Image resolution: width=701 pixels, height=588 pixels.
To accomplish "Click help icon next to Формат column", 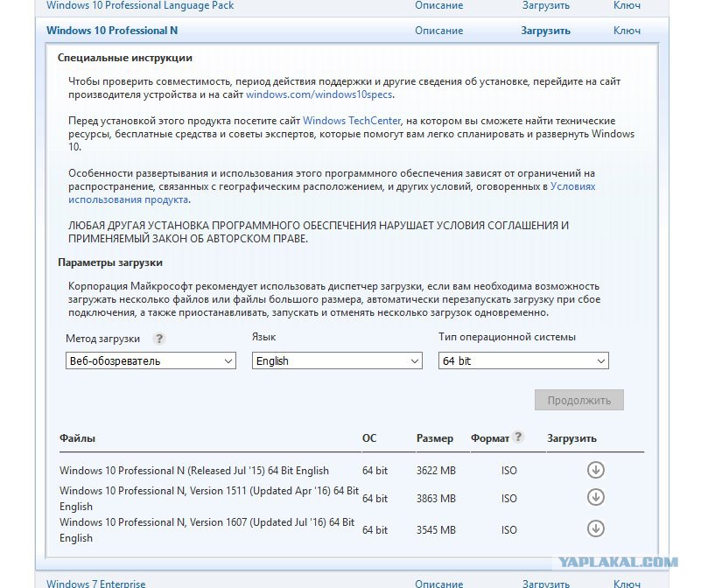I will (518, 437).
